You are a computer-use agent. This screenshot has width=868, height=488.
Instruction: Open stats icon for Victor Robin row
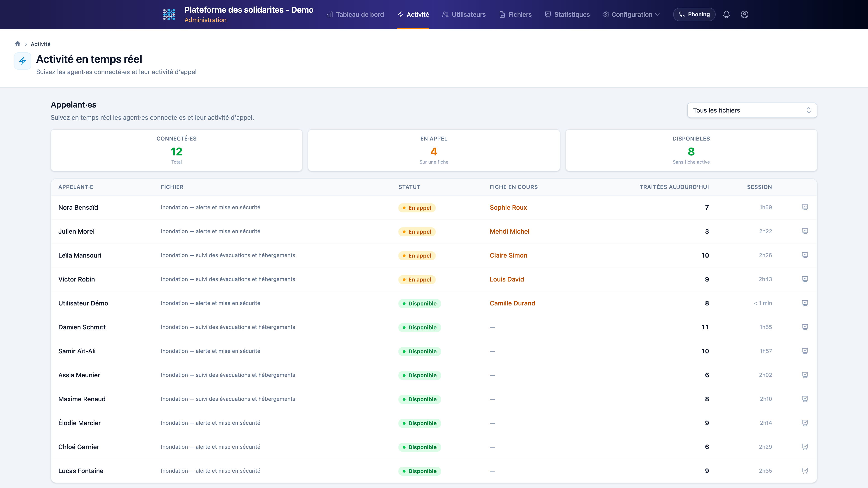pyautogui.click(x=805, y=279)
